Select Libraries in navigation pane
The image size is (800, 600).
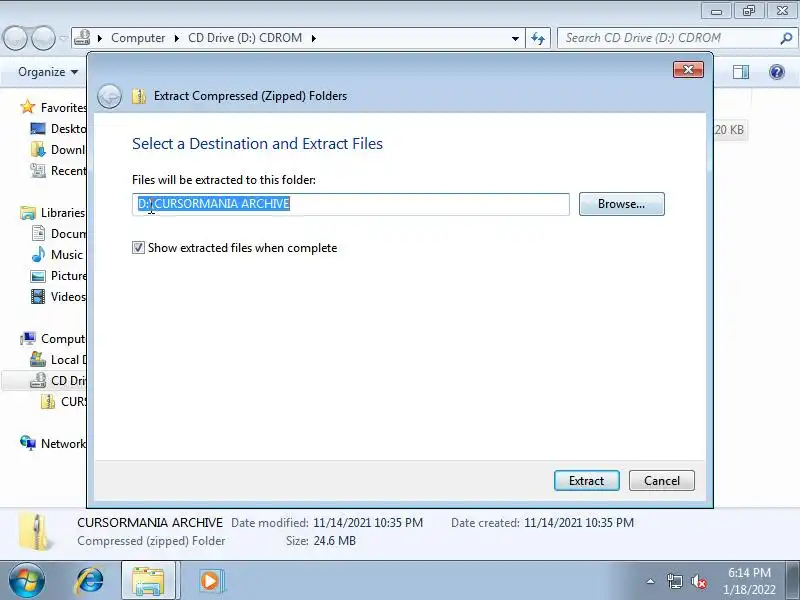click(x=63, y=213)
